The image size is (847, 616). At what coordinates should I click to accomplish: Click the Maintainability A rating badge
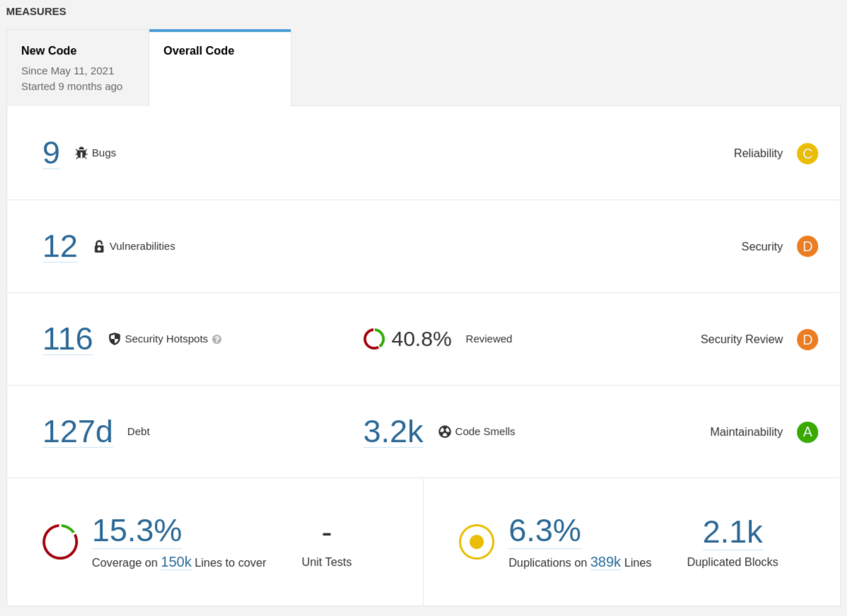point(807,432)
